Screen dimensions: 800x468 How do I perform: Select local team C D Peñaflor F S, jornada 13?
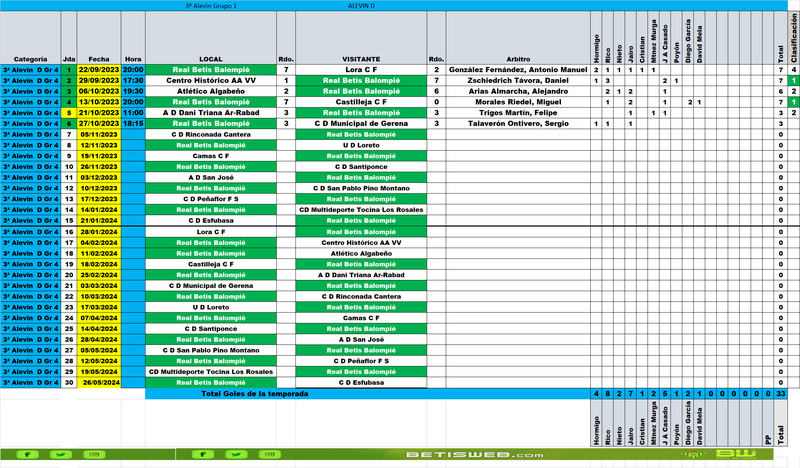[x=211, y=199]
